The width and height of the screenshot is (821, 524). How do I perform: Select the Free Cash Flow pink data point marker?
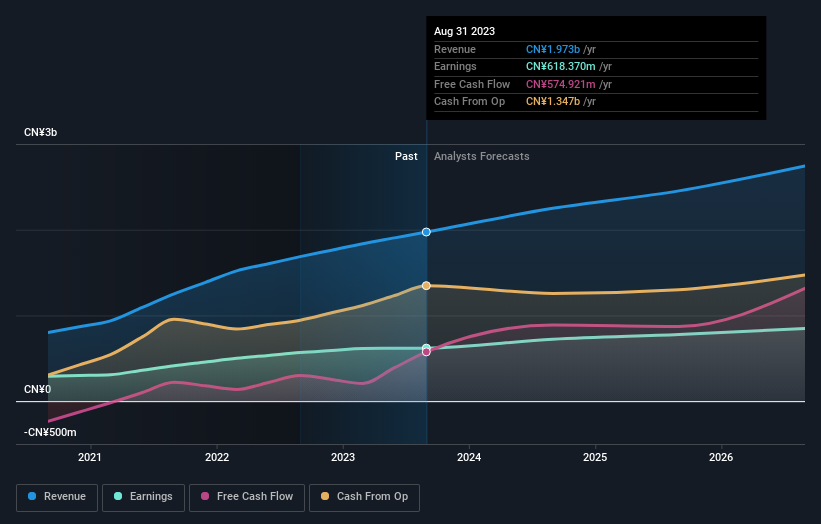click(x=426, y=352)
